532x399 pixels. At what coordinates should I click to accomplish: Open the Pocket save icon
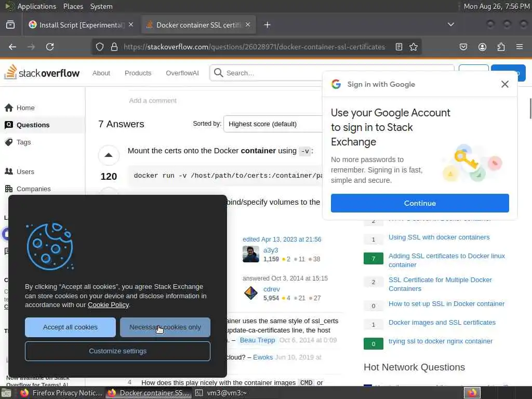coord(463,47)
